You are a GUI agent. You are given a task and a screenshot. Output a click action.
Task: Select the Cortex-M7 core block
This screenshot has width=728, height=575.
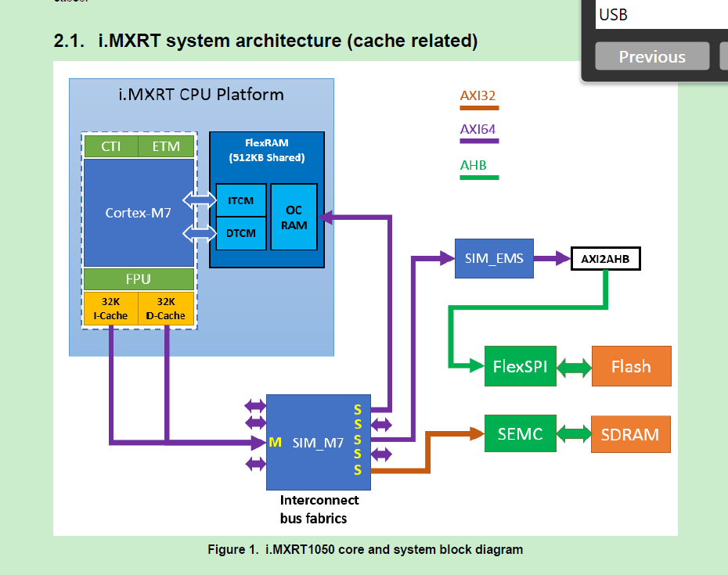coord(139,213)
